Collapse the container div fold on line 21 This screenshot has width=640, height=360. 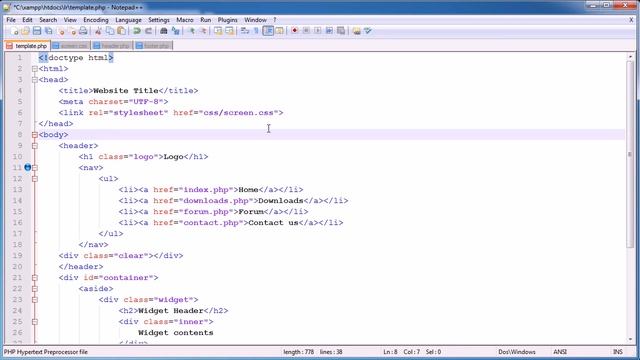[x=35, y=278]
